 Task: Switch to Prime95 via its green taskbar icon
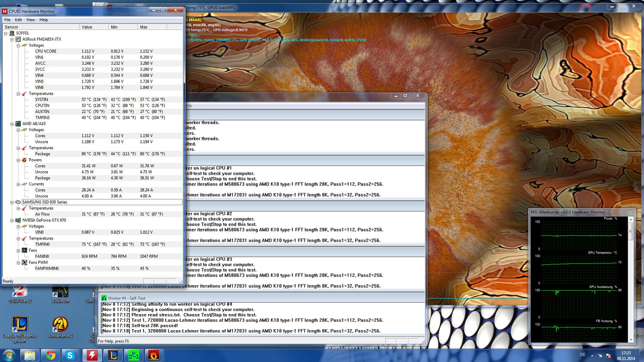[134, 355]
